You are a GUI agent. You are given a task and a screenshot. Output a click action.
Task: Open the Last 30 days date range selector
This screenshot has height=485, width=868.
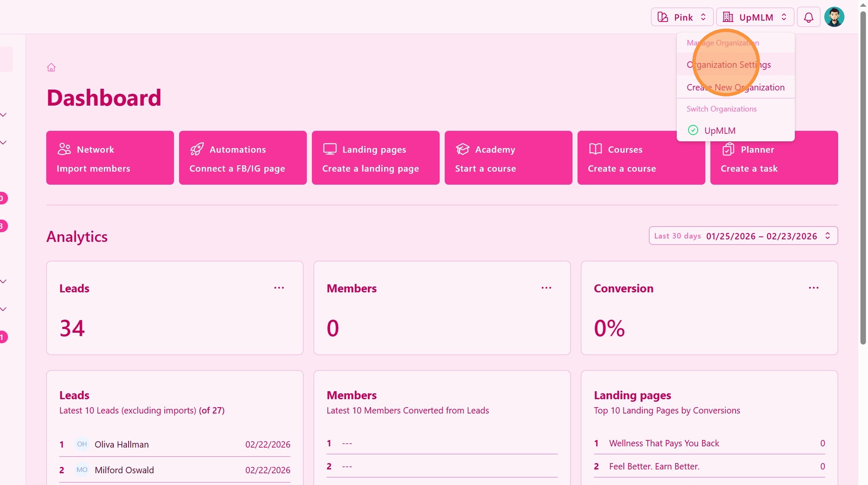(743, 236)
